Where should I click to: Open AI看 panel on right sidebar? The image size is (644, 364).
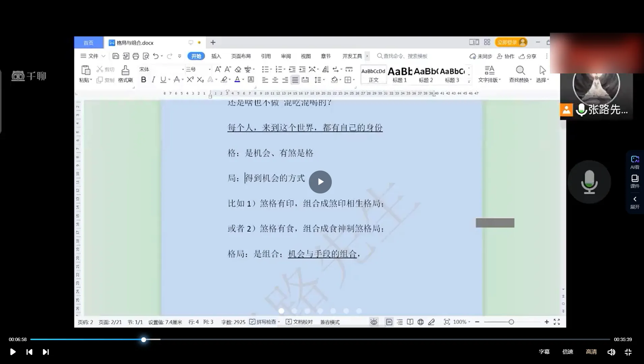[x=635, y=162]
